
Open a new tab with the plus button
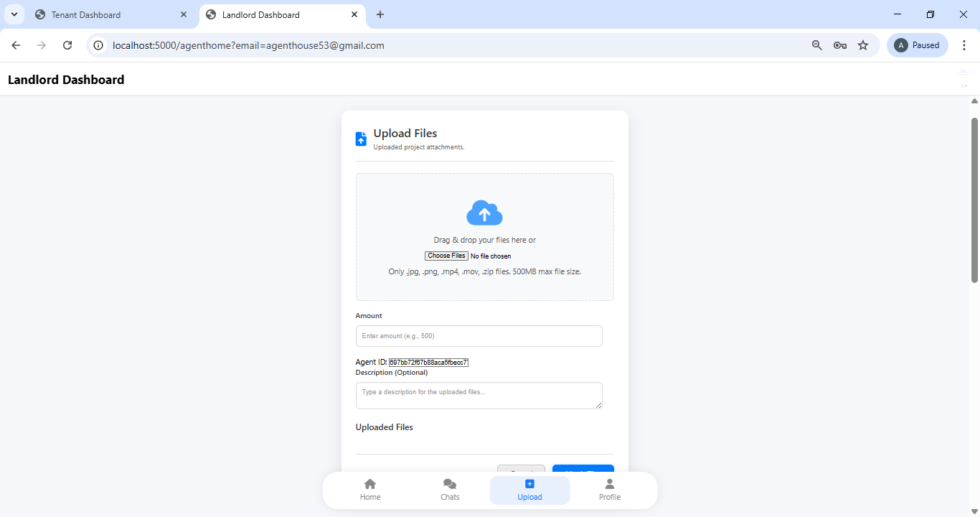pos(380,14)
